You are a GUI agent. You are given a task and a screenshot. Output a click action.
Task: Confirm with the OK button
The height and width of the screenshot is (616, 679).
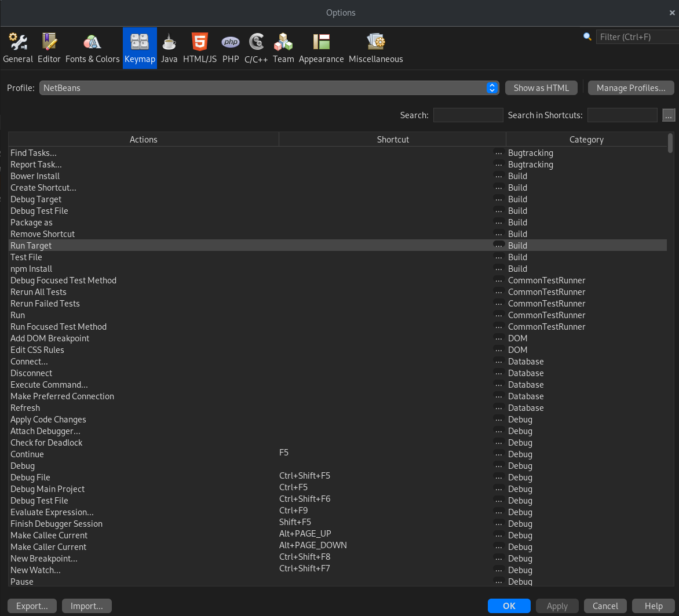tap(509, 606)
